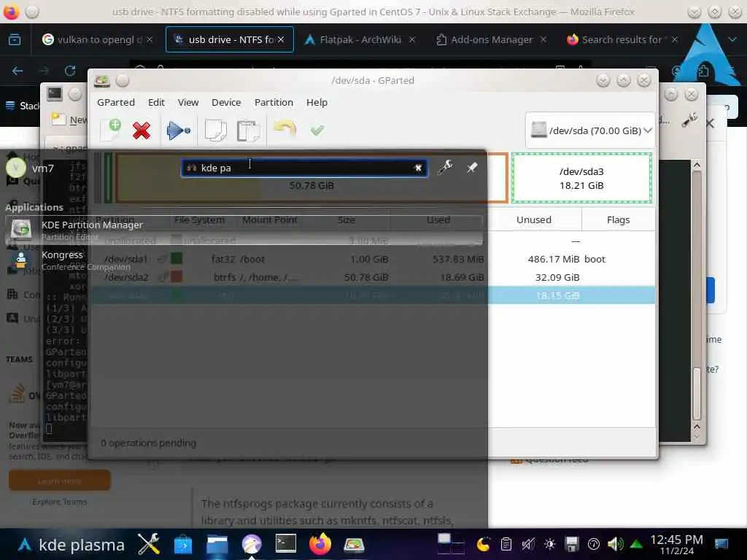This screenshot has height=560, width=747.
Task: Open Dolphin file manager from taskbar
Action: (217, 544)
